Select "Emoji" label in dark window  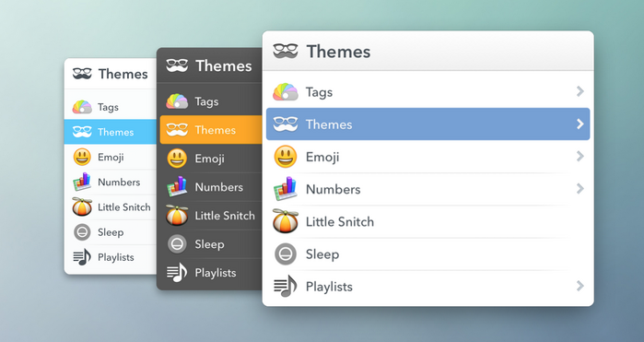pos(209,159)
